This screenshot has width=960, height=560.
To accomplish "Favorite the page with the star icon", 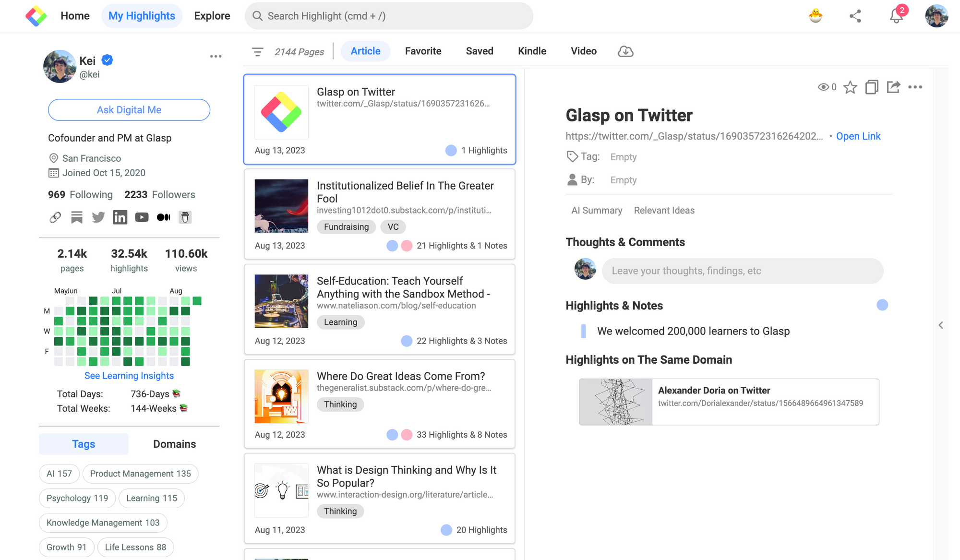I will 850,87.
